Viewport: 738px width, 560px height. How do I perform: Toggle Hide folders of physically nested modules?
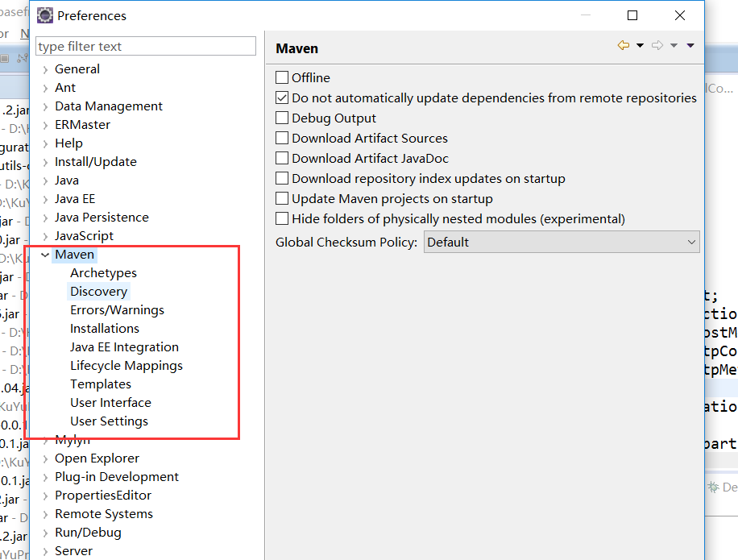coord(282,219)
